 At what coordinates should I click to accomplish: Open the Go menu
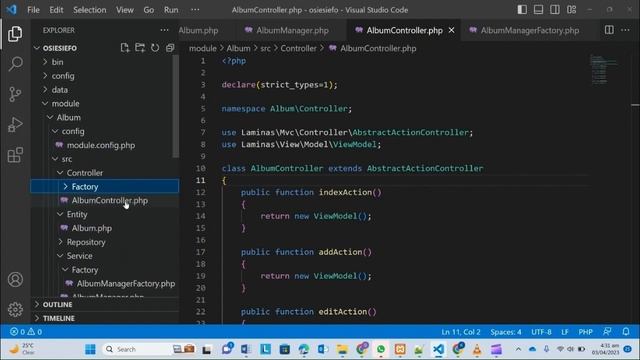[149, 10]
